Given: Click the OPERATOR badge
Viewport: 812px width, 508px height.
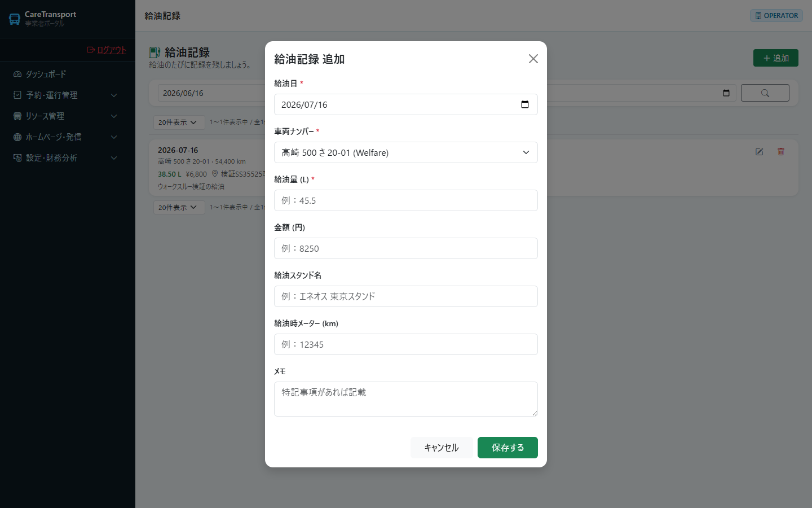Looking at the screenshot, I should (776, 16).
